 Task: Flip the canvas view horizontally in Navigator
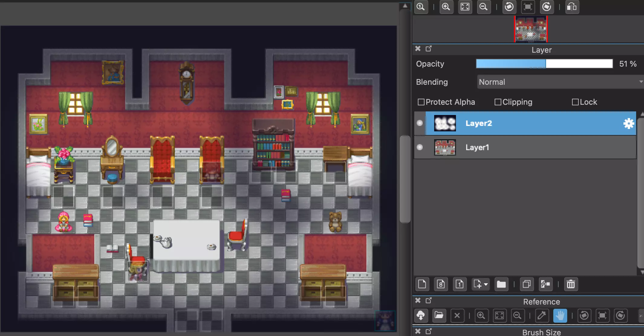572,7
